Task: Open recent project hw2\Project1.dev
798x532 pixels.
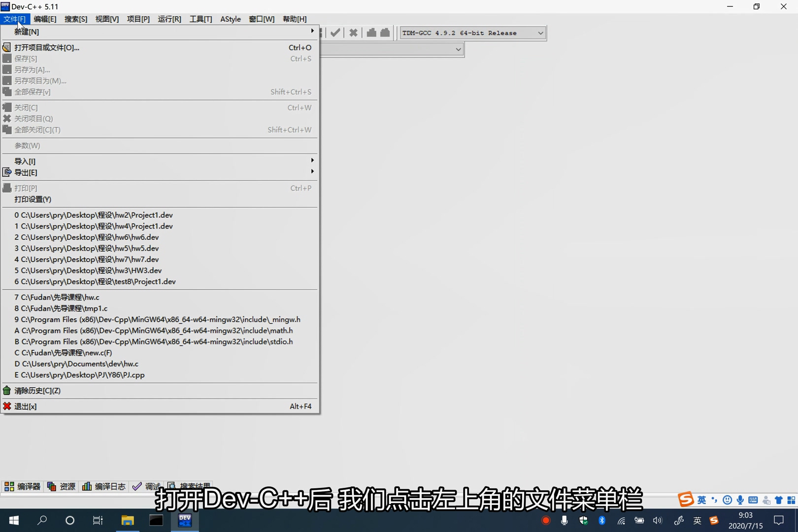Action: (160, 215)
